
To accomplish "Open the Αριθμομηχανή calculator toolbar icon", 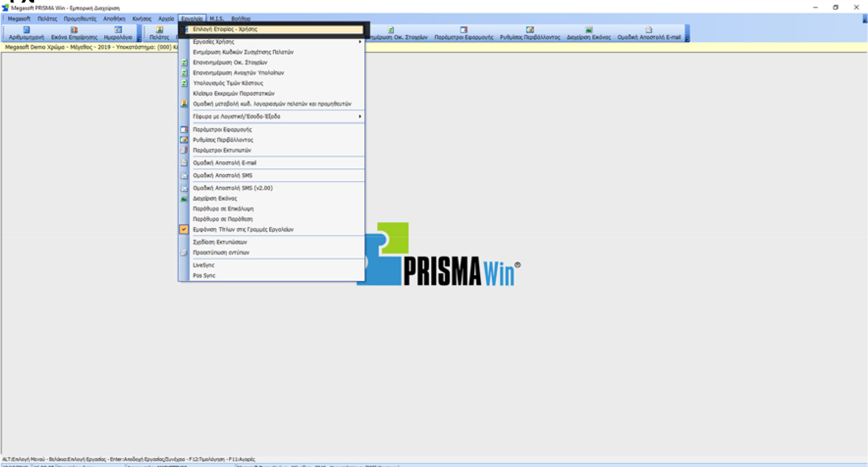I will point(26,33).
